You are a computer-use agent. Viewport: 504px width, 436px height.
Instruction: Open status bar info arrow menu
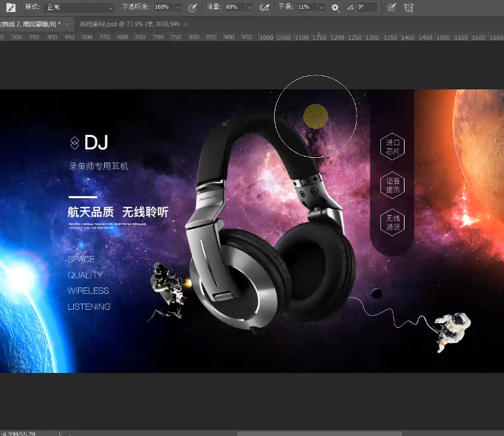coord(60,433)
